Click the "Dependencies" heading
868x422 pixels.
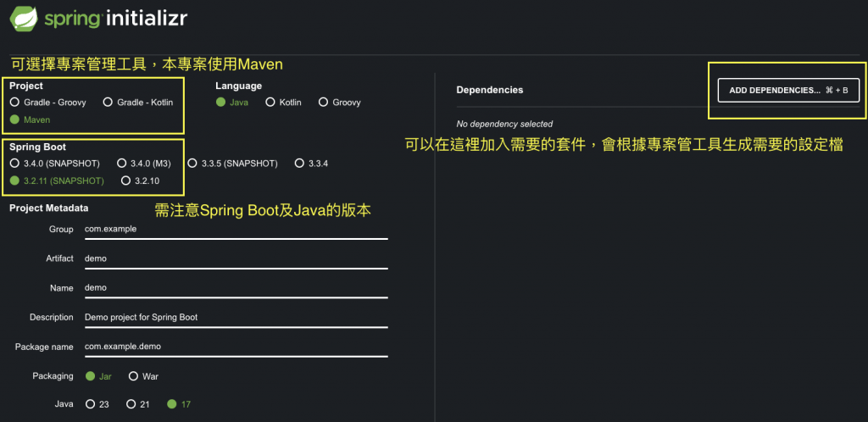(489, 90)
